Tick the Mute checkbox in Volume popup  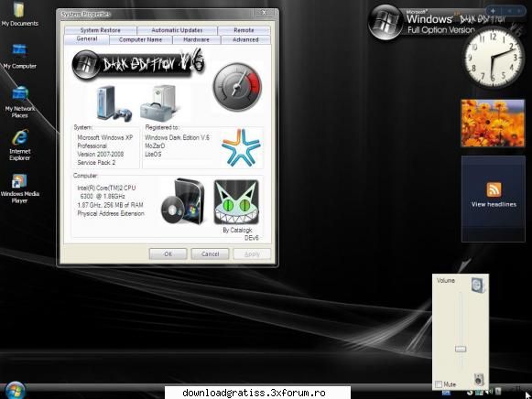coord(439,384)
